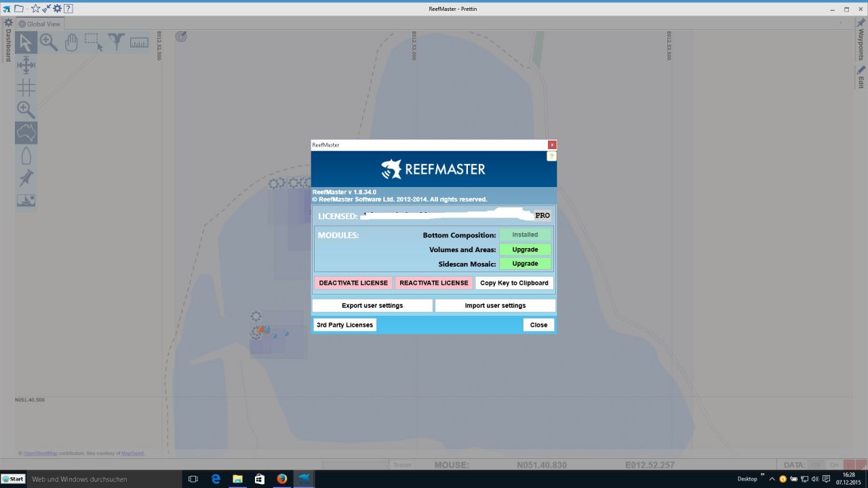This screenshot has height=488, width=868.
Task: Toggle the grid lines display
Action: (26, 87)
